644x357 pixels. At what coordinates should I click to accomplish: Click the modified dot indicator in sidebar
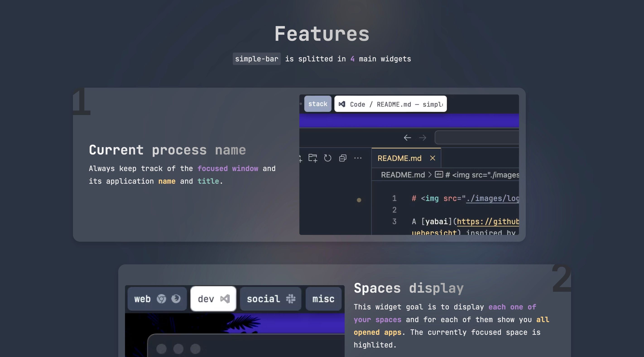coord(359,200)
